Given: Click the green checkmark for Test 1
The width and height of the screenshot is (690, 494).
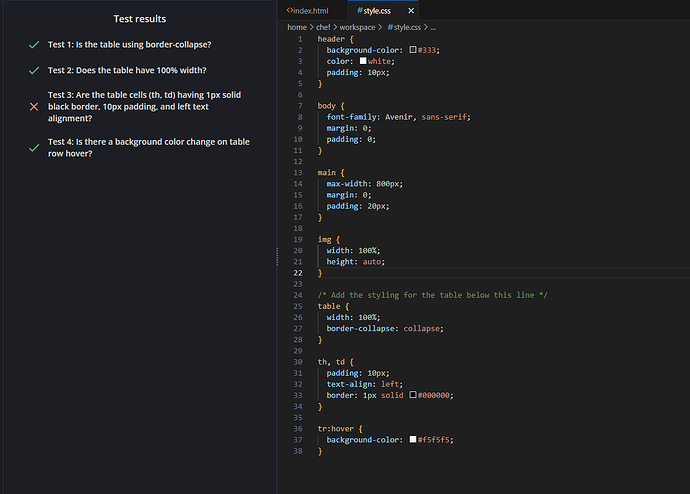Looking at the screenshot, I should [x=34, y=45].
